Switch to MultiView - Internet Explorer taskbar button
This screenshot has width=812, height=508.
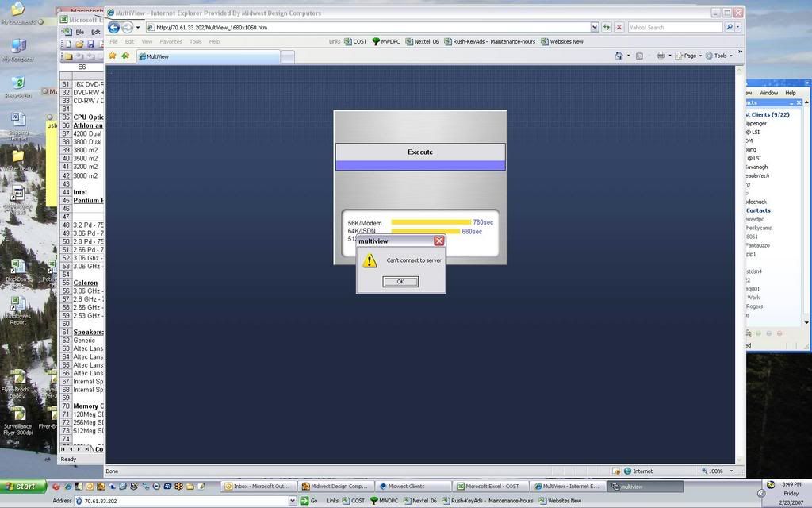pyautogui.click(x=569, y=487)
